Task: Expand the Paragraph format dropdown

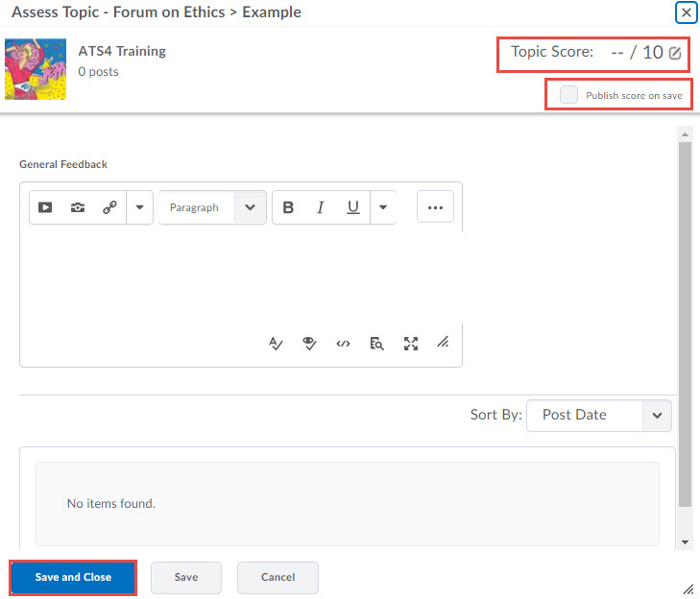Action: pos(212,207)
